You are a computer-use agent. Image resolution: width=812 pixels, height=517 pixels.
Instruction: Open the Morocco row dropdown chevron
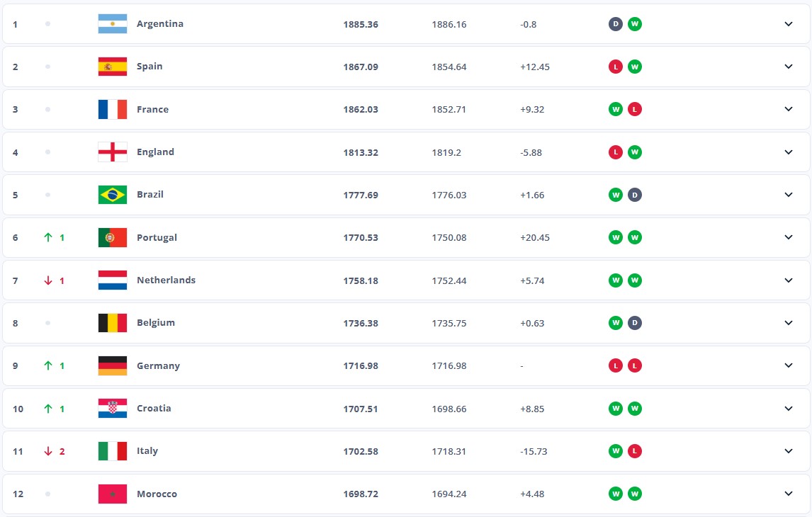(789, 494)
